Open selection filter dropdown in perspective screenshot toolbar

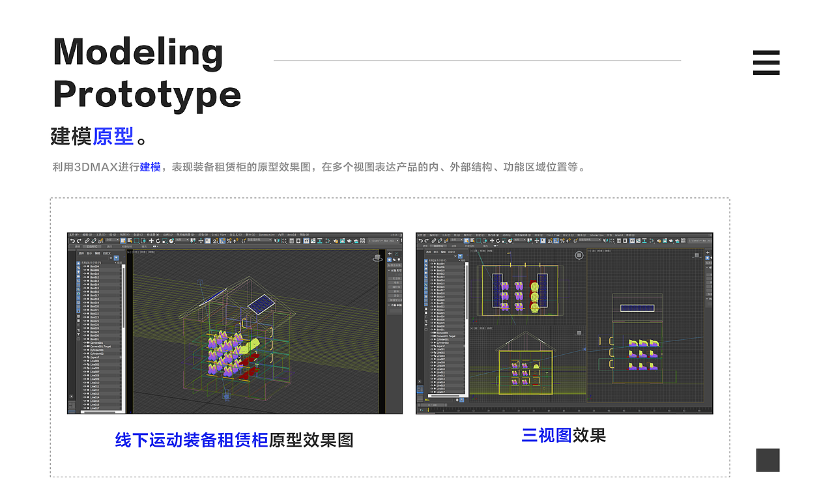pos(112,240)
